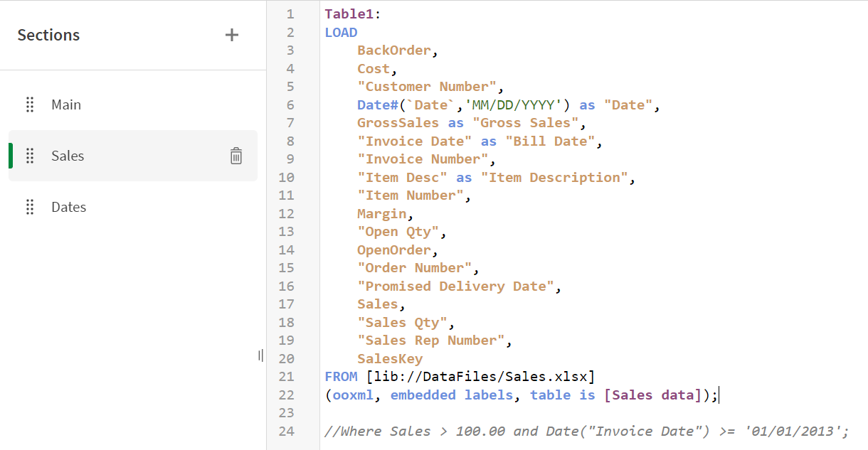Click the OpenOrder field
This screenshot has height=450, width=868.
394,250
